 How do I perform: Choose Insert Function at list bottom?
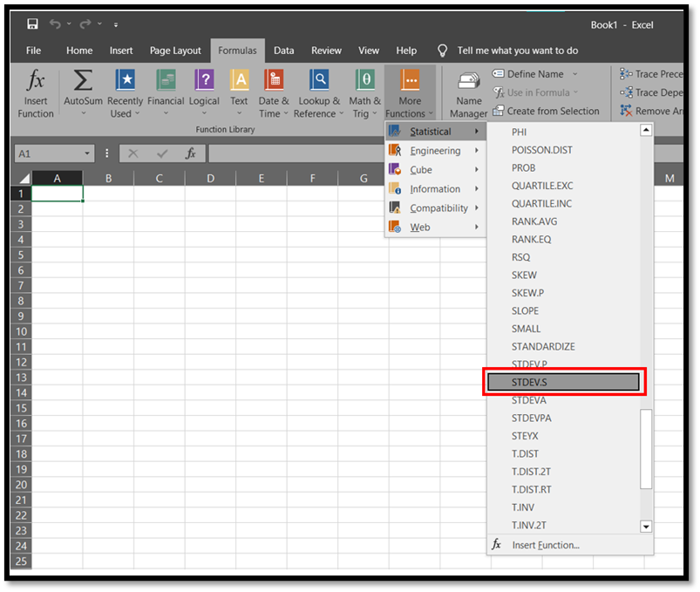[x=546, y=545]
